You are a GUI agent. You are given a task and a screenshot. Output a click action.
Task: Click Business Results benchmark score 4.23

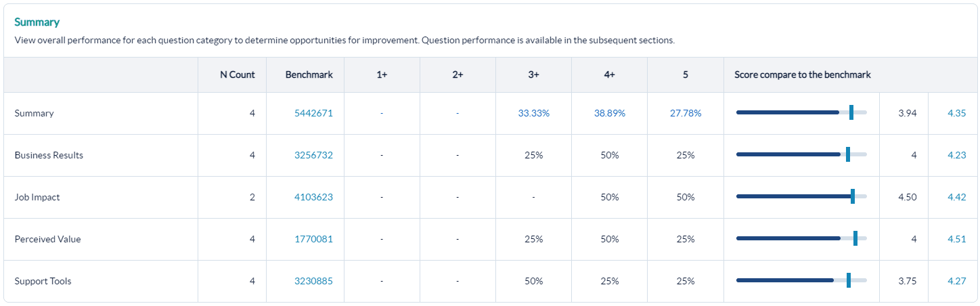click(x=956, y=155)
